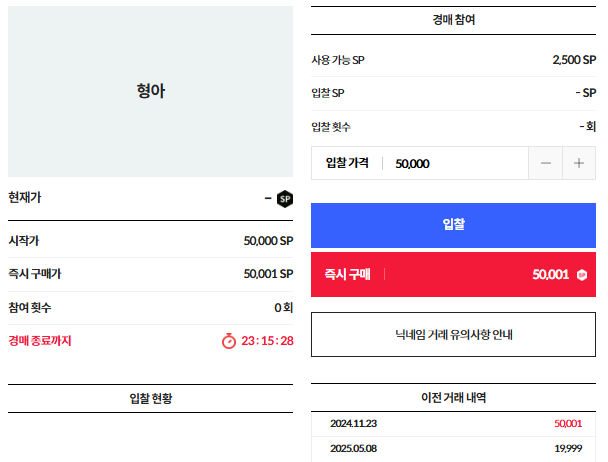Select the 입찰 현황 section header
The height and width of the screenshot is (462, 608).
pyautogui.click(x=150, y=398)
